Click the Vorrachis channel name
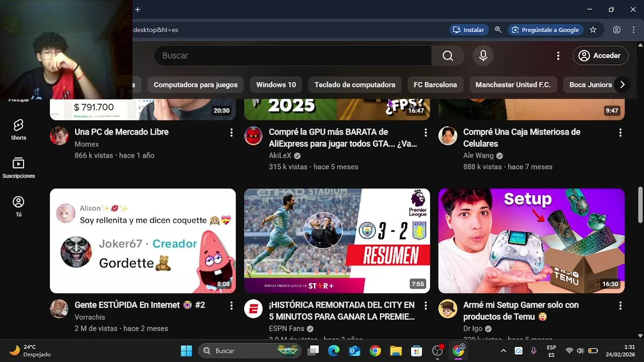Screen dimensions: 644x362 pos(90,317)
